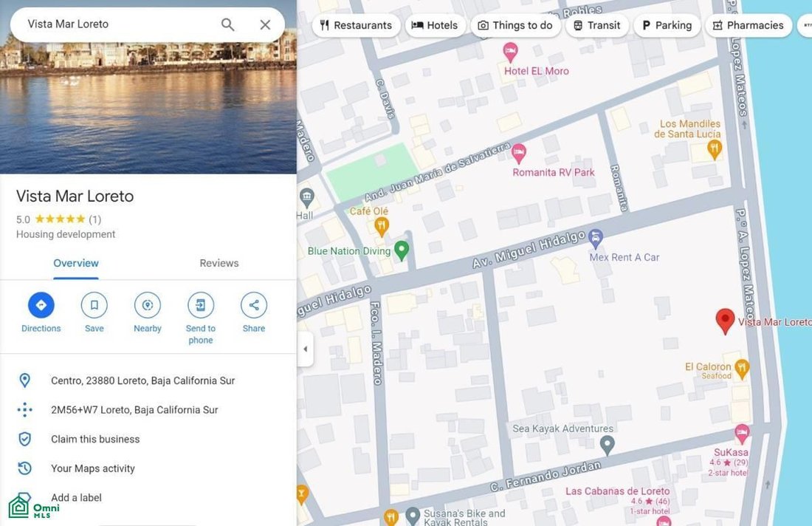Click Housing development category text

tap(66, 234)
